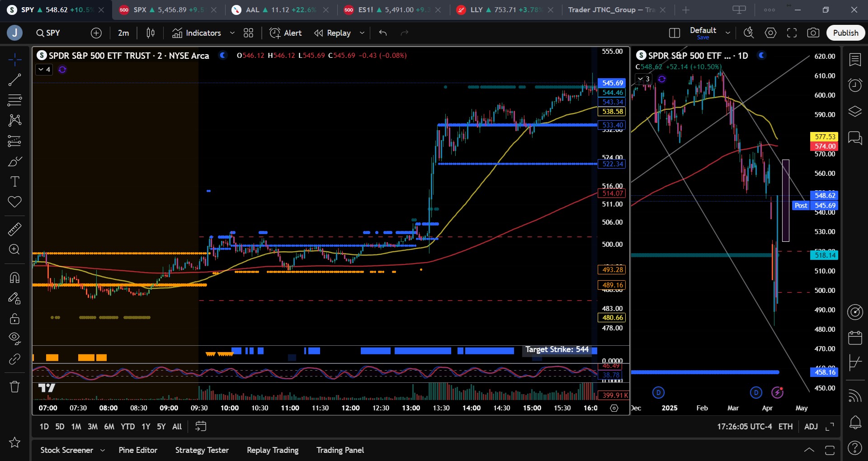Open the Strategy Tester tab
868x461 pixels.
(202, 450)
